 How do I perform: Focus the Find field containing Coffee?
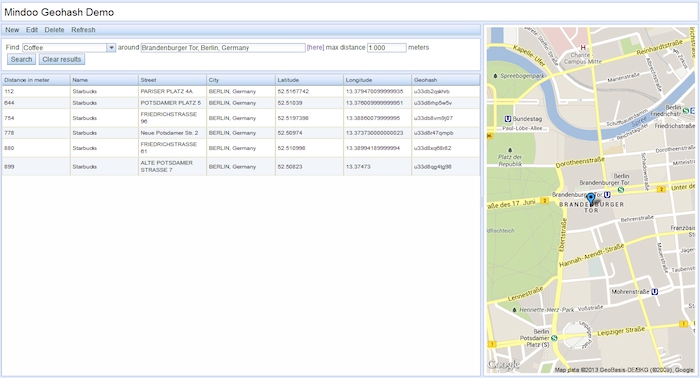(x=65, y=48)
